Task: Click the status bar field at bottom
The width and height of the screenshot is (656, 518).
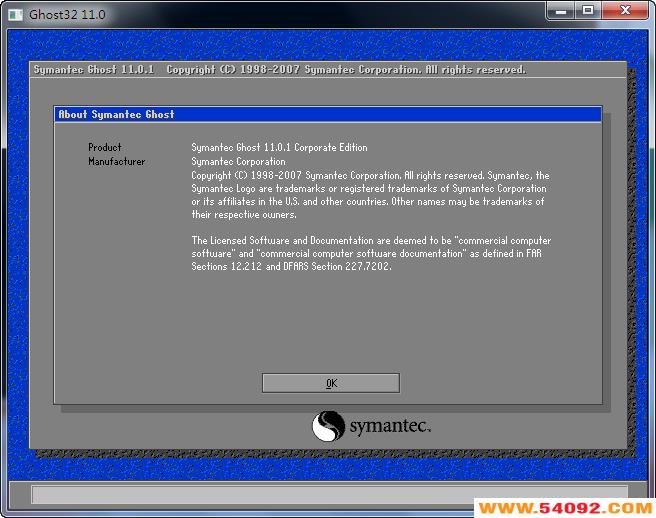Action: point(329,494)
